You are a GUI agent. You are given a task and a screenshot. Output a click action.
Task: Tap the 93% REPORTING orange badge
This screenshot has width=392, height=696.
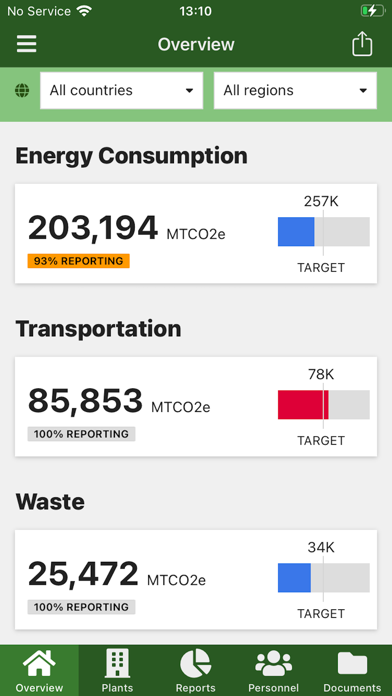point(79,261)
